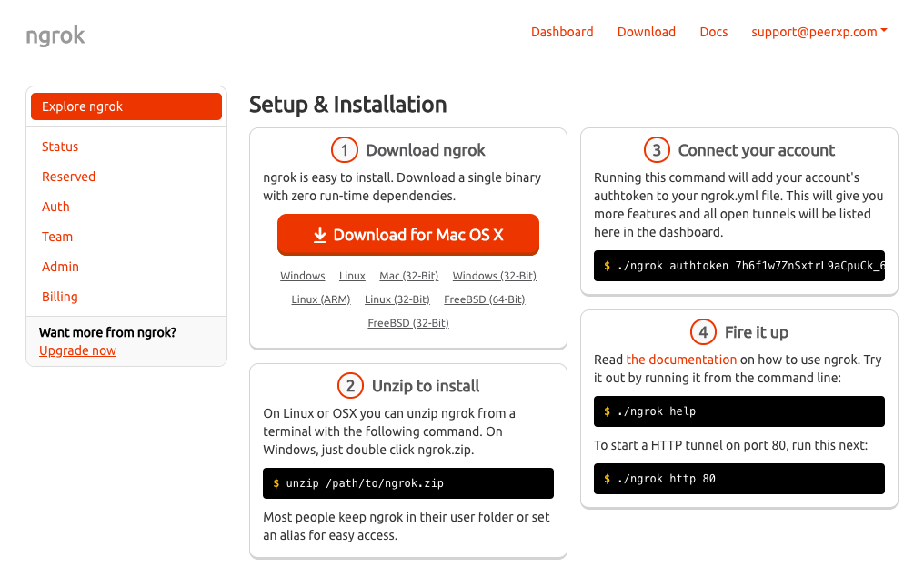Click the ./ngrok help command box
The width and height of the screenshot is (924, 588).
click(x=739, y=411)
